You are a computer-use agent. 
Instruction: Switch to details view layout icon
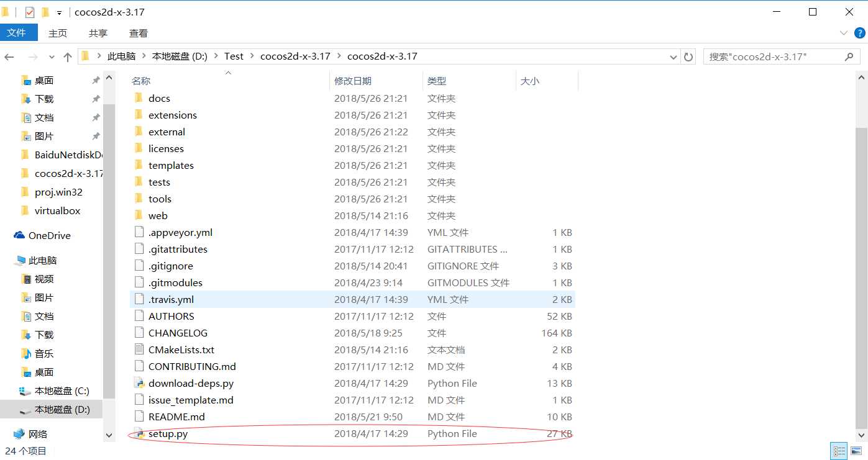[x=839, y=451]
